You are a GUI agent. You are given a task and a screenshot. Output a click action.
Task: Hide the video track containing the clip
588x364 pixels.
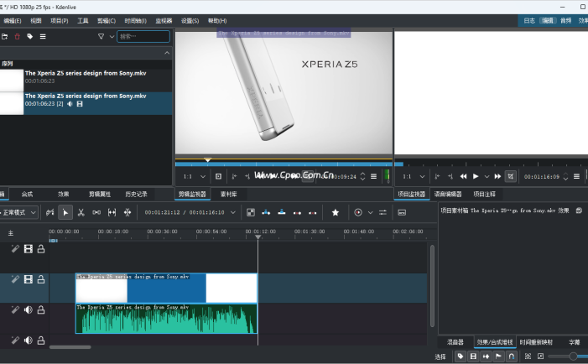point(29,279)
